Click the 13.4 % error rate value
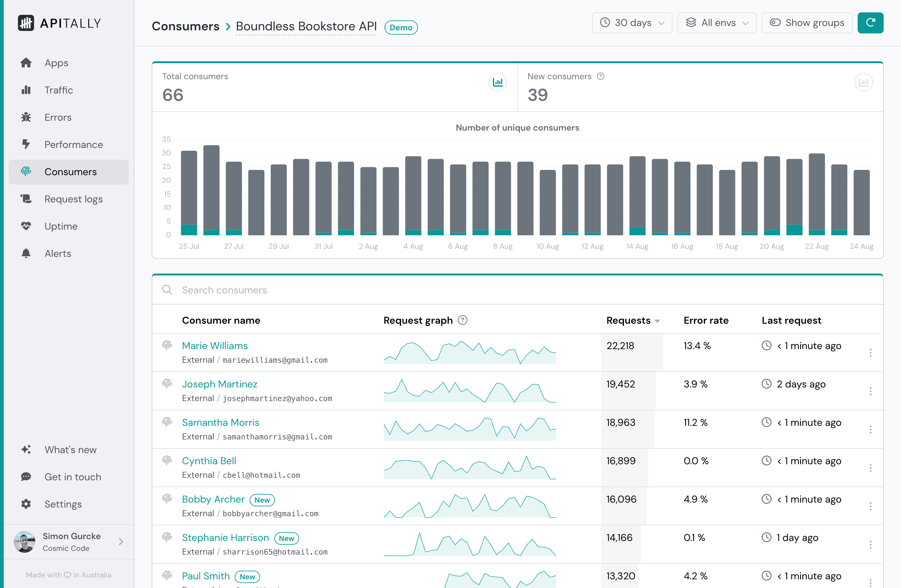Screen dimensions: 901x588 point(697,346)
